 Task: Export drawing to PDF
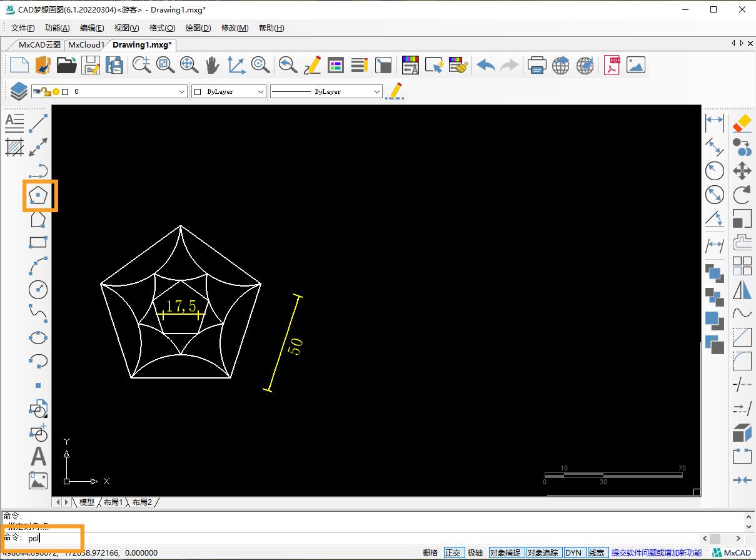tap(612, 65)
